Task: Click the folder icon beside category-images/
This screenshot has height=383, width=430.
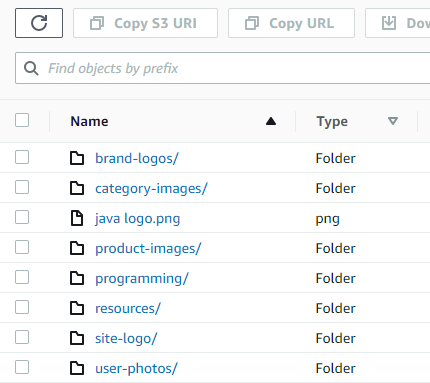Action: pos(77,188)
